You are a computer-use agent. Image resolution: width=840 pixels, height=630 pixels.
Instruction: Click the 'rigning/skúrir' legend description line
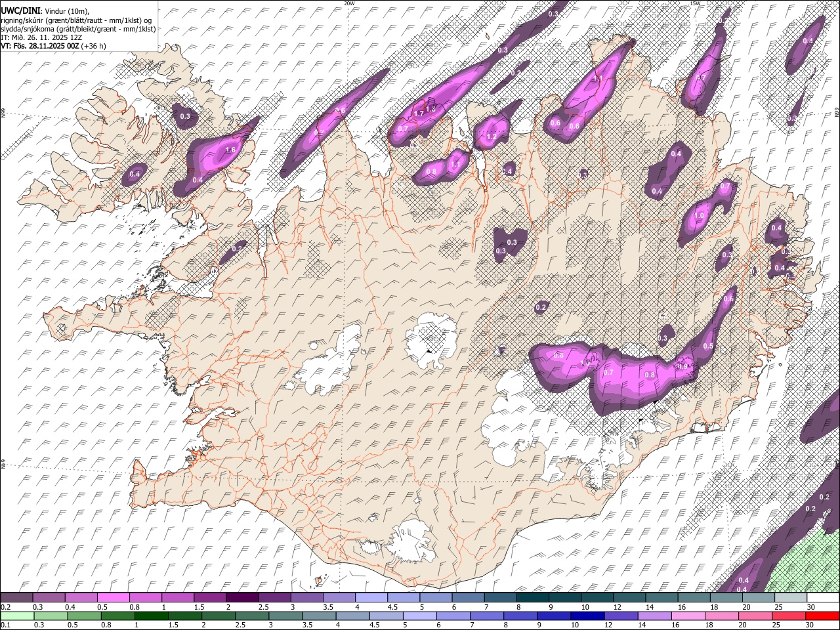coord(77,20)
